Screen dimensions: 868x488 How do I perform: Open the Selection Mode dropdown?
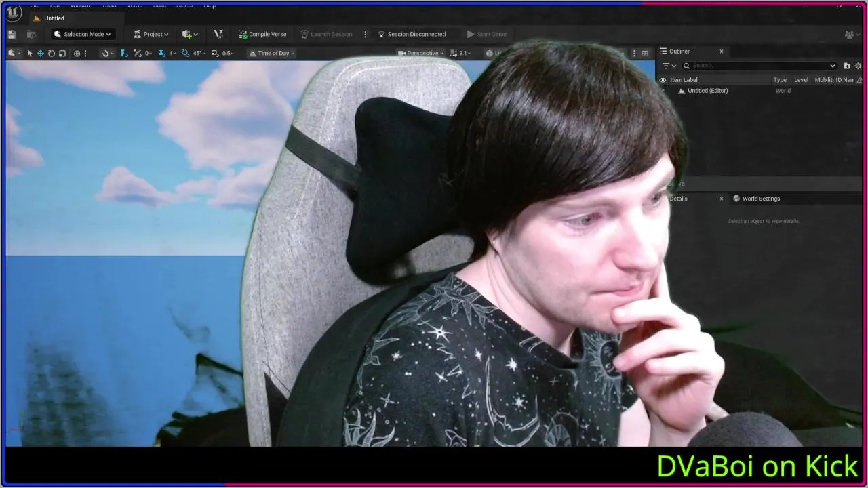82,34
